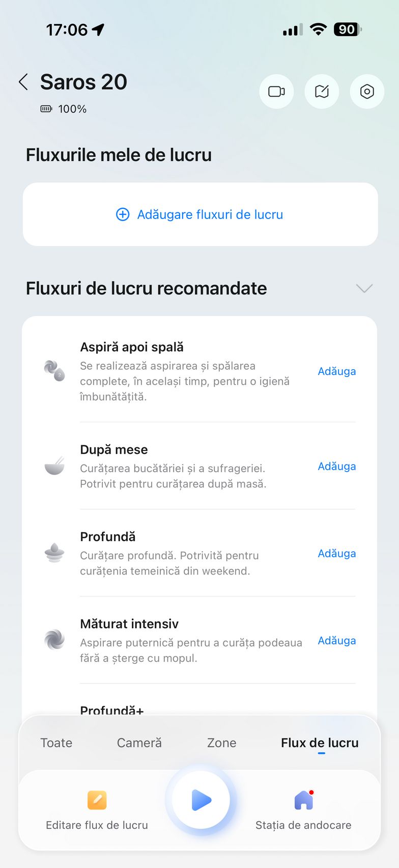Select the Zone tab

point(222,743)
